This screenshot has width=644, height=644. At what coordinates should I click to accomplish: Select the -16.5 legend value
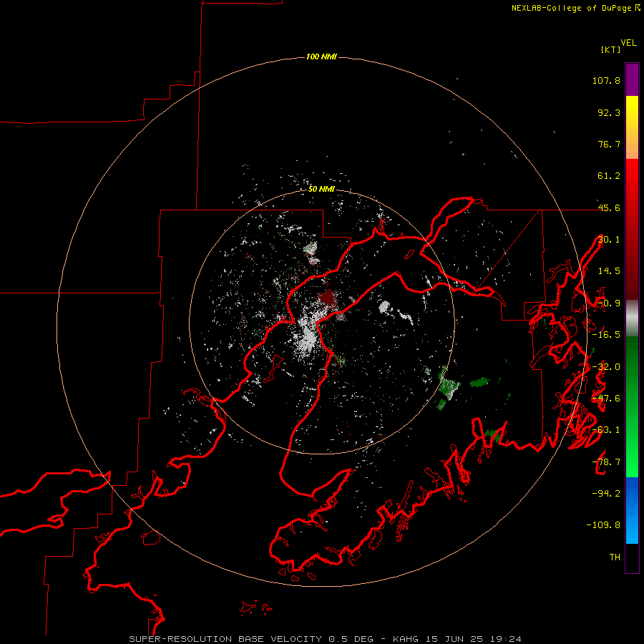point(606,335)
